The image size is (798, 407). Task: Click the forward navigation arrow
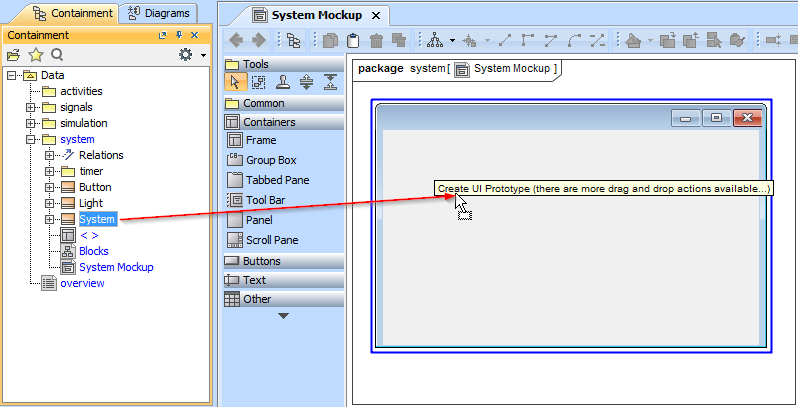pyautogui.click(x=259, y=40)
